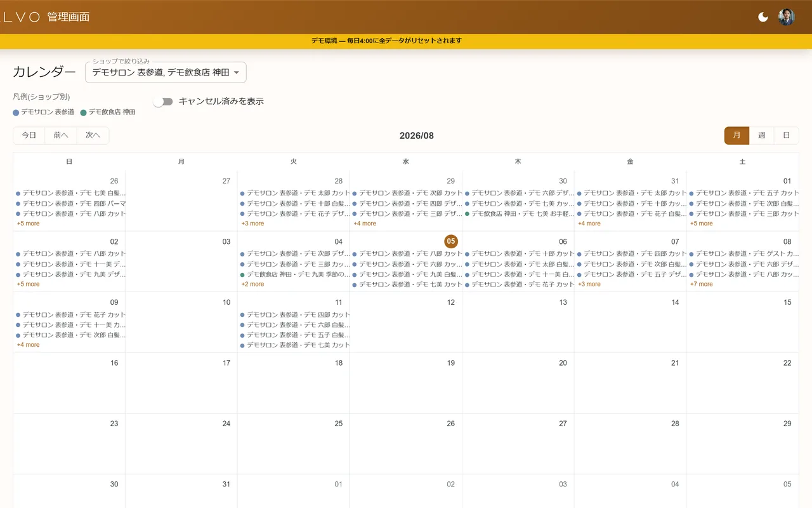Open デモ 十一美 event on August 09
Image resolution: width=812 pixels, height=508 pixels.
(70, 324)
